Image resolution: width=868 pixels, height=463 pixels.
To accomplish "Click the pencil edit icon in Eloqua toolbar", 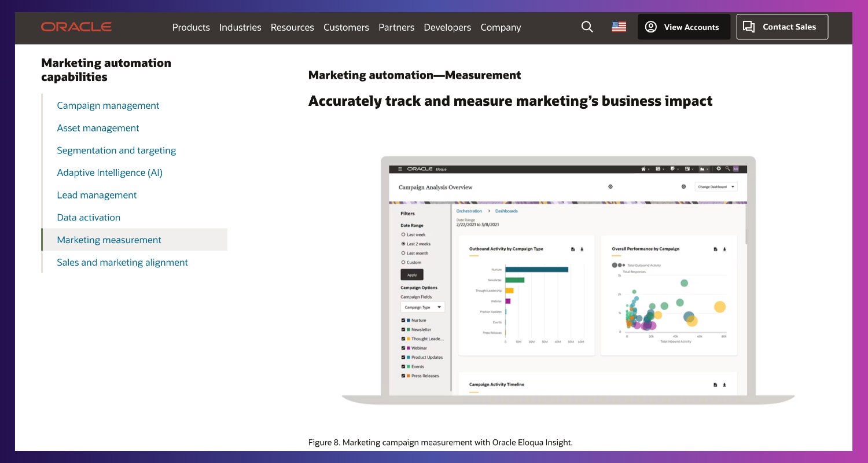I will click(672, 169).
